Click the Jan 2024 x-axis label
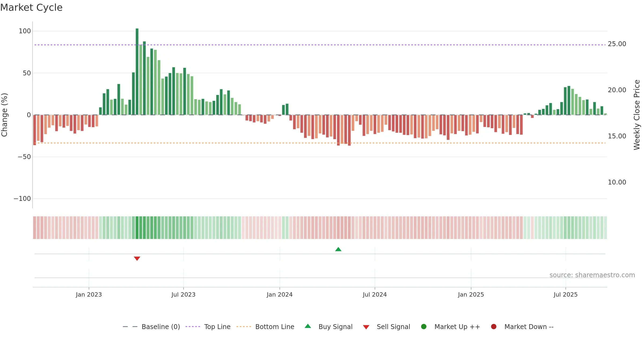The height and width of the screenshot is (362, 644). (x=280, y=295)
